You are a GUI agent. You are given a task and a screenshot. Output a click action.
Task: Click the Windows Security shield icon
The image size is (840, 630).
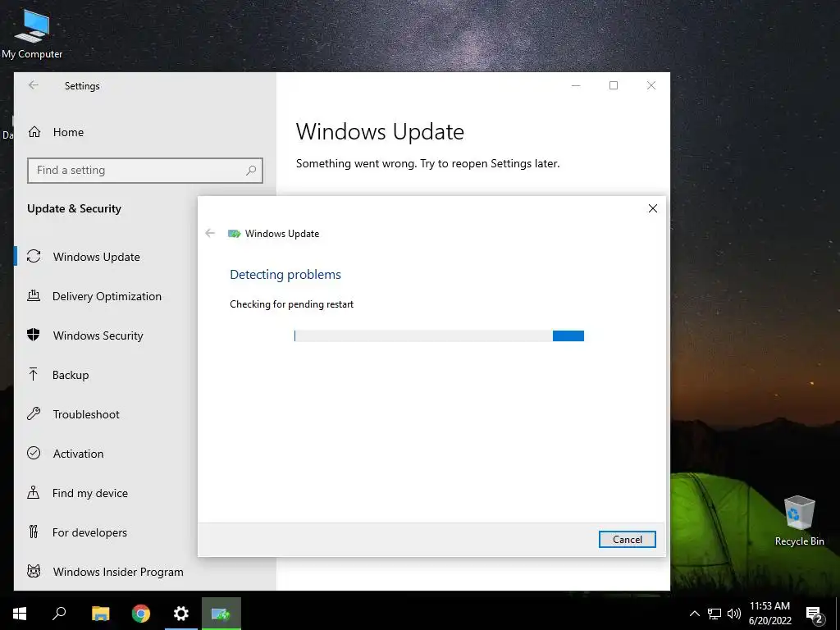(x=34, y=336)
